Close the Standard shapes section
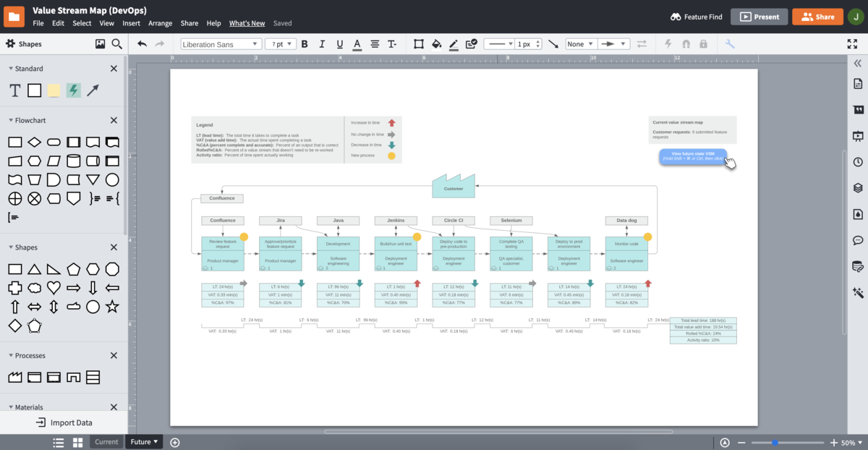The height and width of the screenshot is (450, 868). click(114, 69)
